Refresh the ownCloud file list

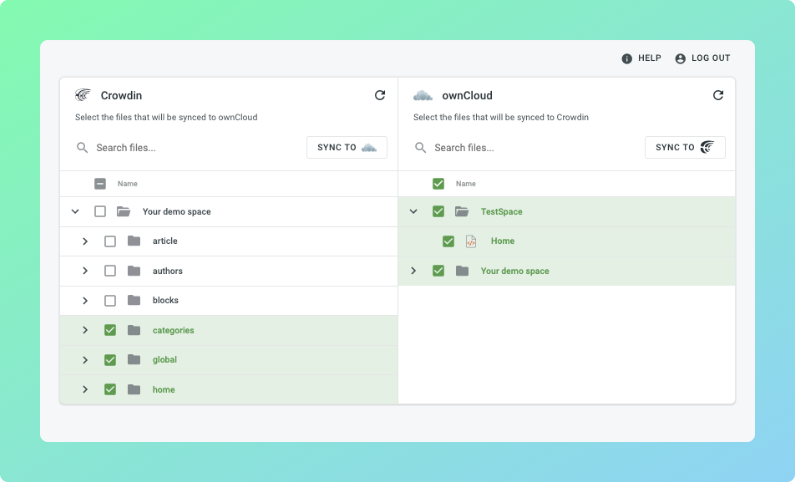pyautogui.click(x=718, y=95)
